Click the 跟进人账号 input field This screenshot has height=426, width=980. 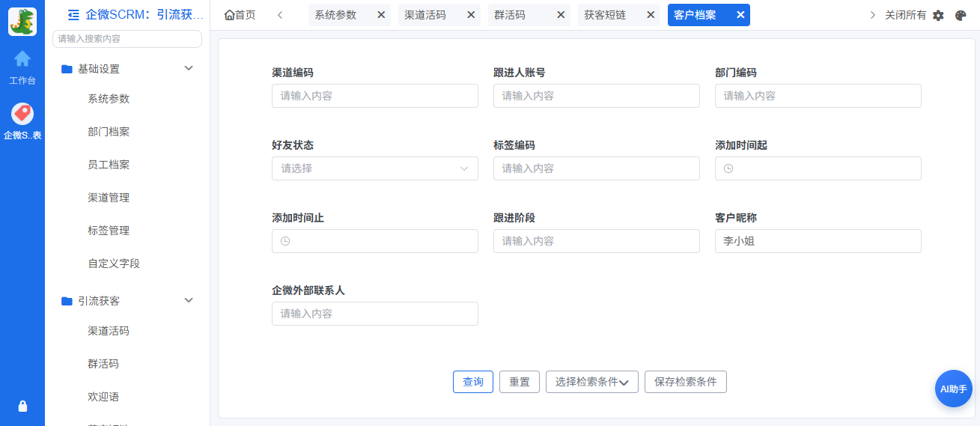[597, 96]
